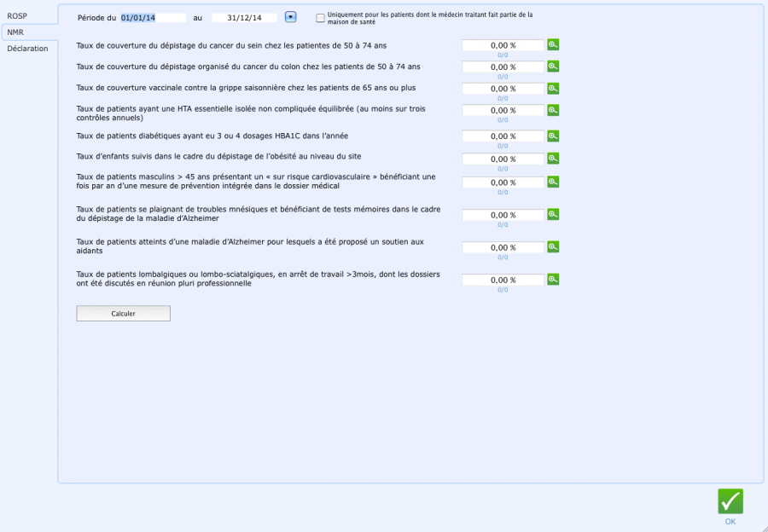Viewport: 768px width, 532px height.
Task: Click the 0/0 count under breast cancer rate
Action: coord(503,55)
